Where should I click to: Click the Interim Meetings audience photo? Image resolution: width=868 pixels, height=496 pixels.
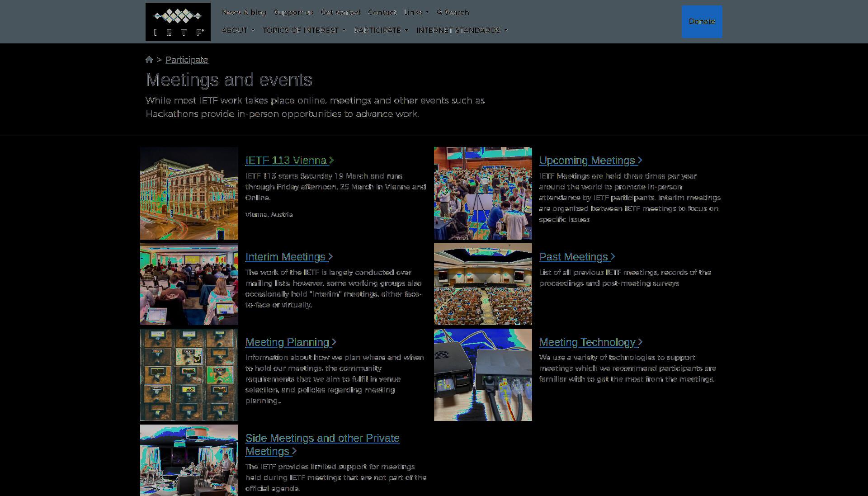189,284
